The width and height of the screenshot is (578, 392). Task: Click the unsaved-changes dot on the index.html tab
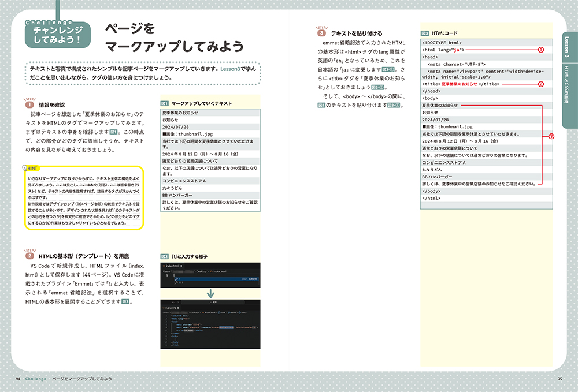pyautogui.click(x=180, y=266)
